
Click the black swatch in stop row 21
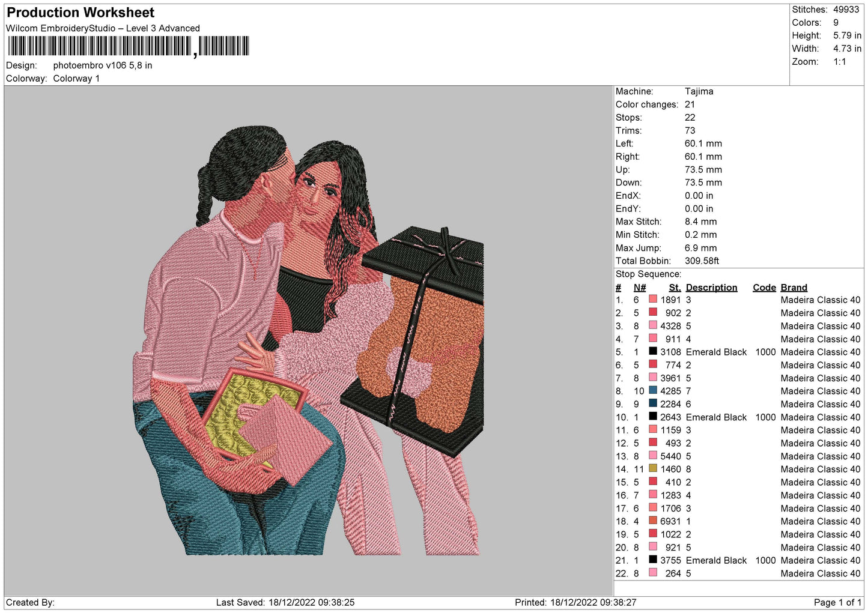pyautogui.click(x=653, y=560)
